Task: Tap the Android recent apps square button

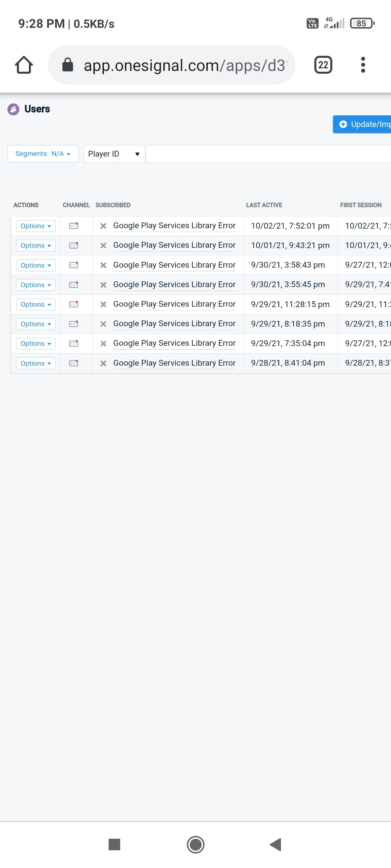Action: tap(114, 844)
